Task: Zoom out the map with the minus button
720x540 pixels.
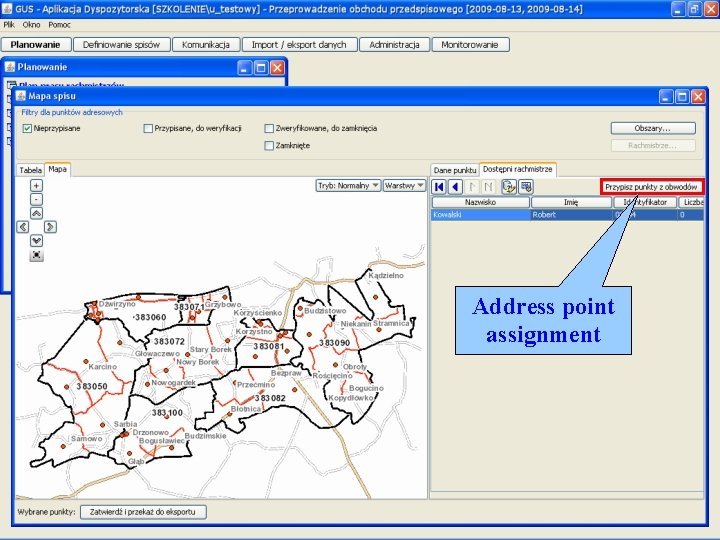Action: click(x=36, y=199)
